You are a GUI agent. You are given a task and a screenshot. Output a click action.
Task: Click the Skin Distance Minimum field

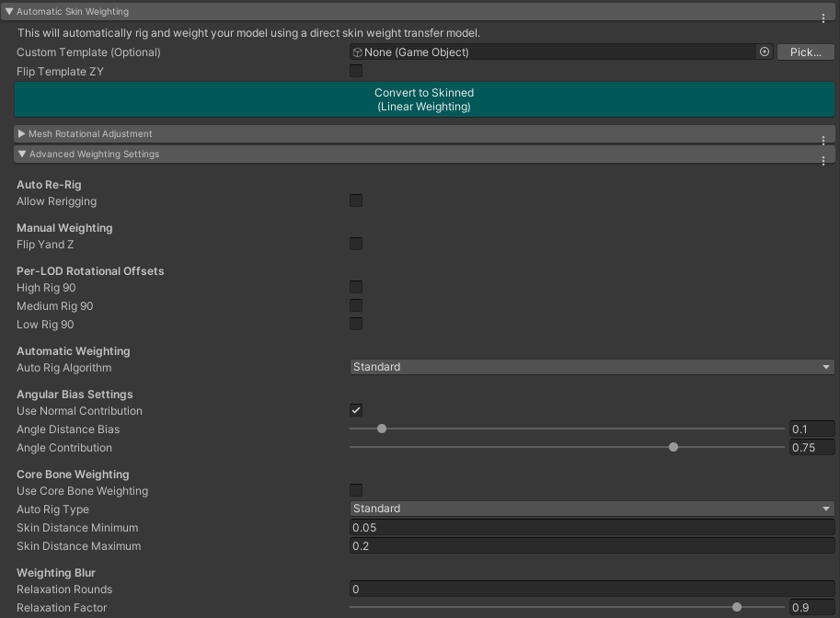(x=592, y=528)
